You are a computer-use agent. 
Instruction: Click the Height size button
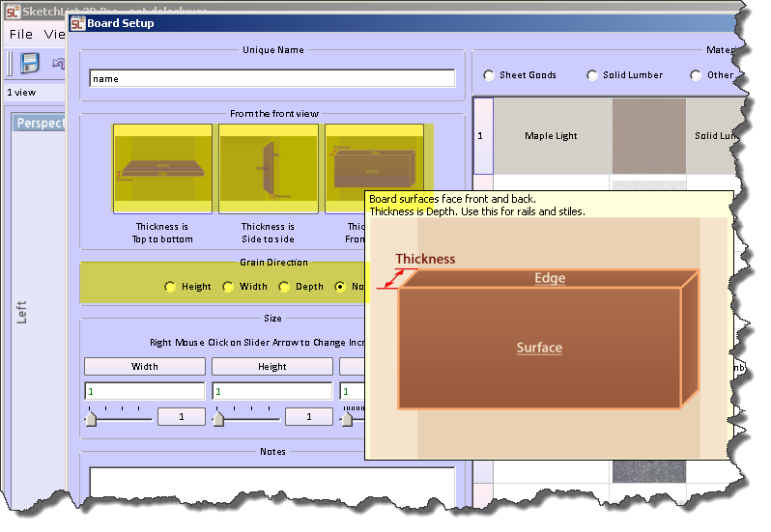coord(271,367)
